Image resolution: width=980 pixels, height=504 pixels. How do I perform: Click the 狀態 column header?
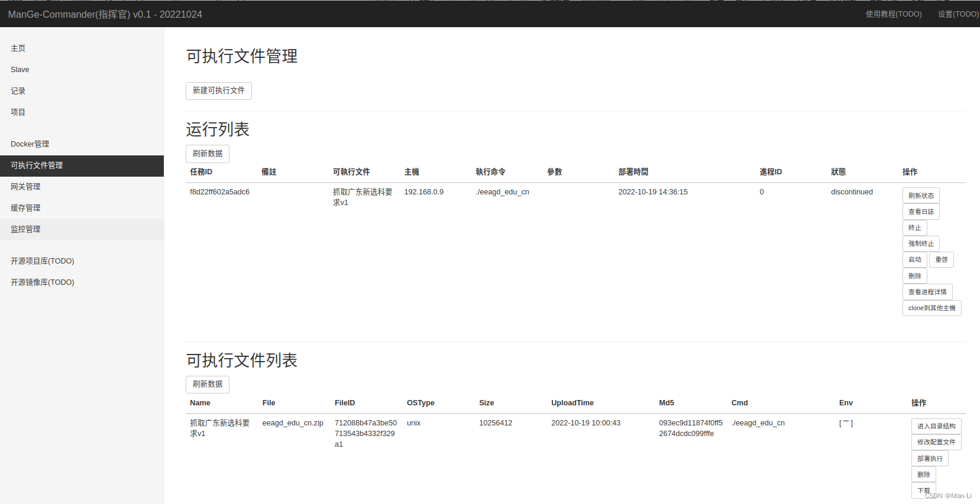click(838, 172)
